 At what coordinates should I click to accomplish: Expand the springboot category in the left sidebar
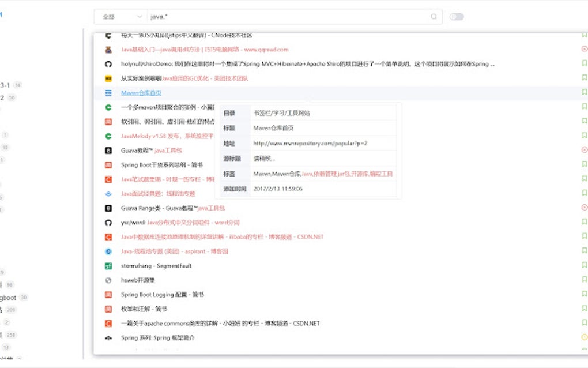(7, 297)
